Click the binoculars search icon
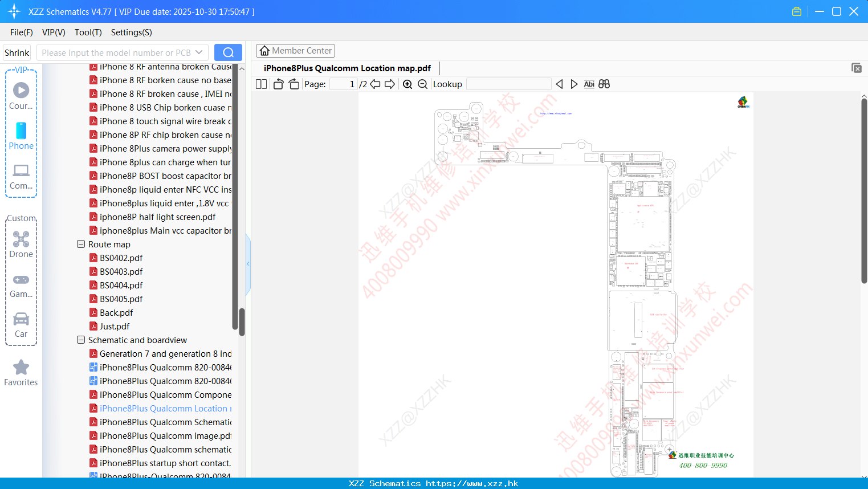This screenshot has height=489, width=868. tap(604, 84)
